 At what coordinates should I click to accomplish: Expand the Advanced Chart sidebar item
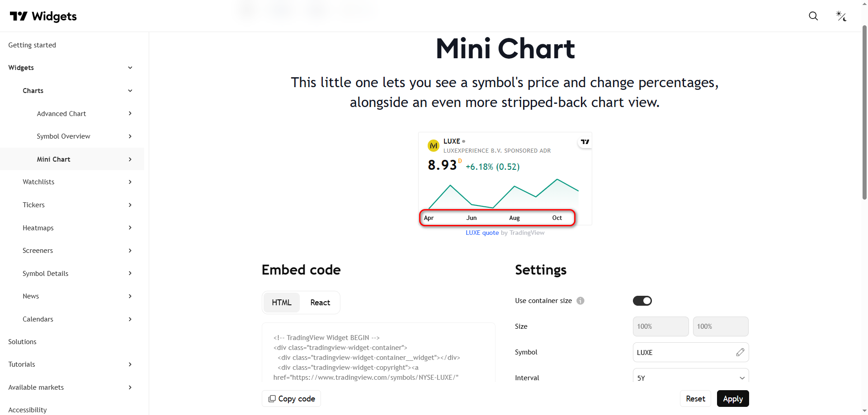click(130, 113)
